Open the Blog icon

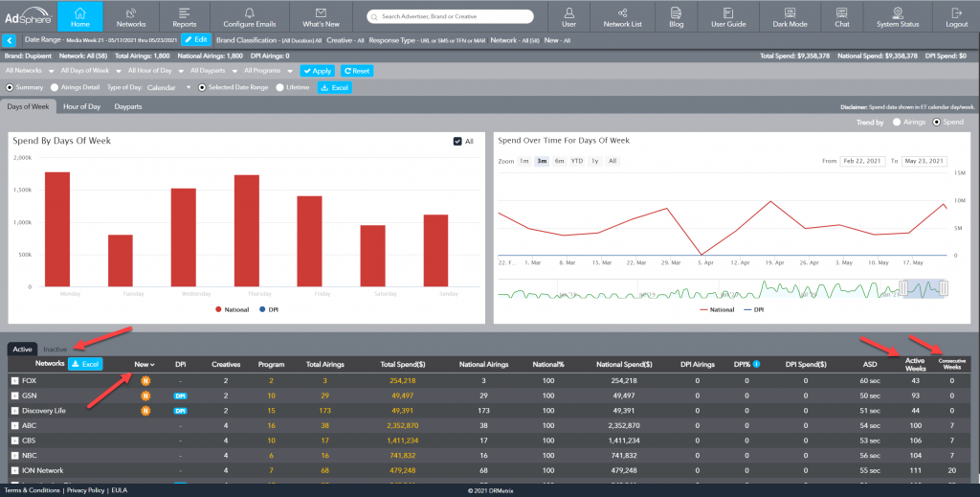(676, 13)
